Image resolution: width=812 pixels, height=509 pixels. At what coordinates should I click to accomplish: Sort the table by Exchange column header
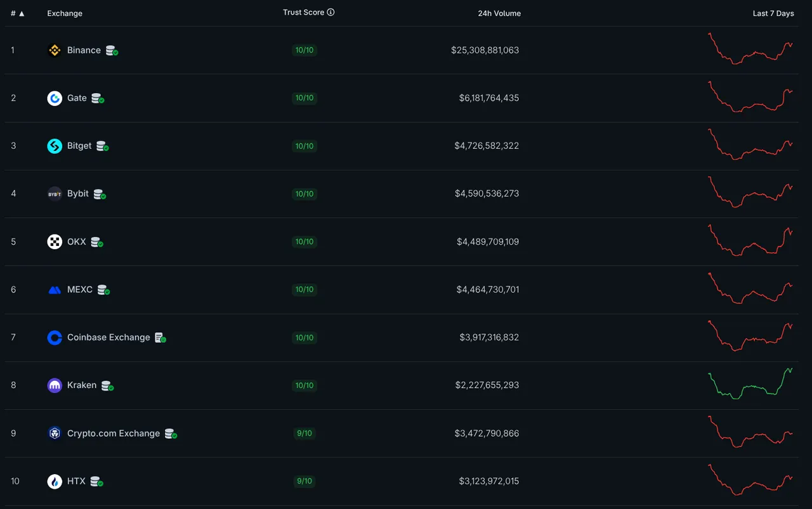(x=65, y=13)
